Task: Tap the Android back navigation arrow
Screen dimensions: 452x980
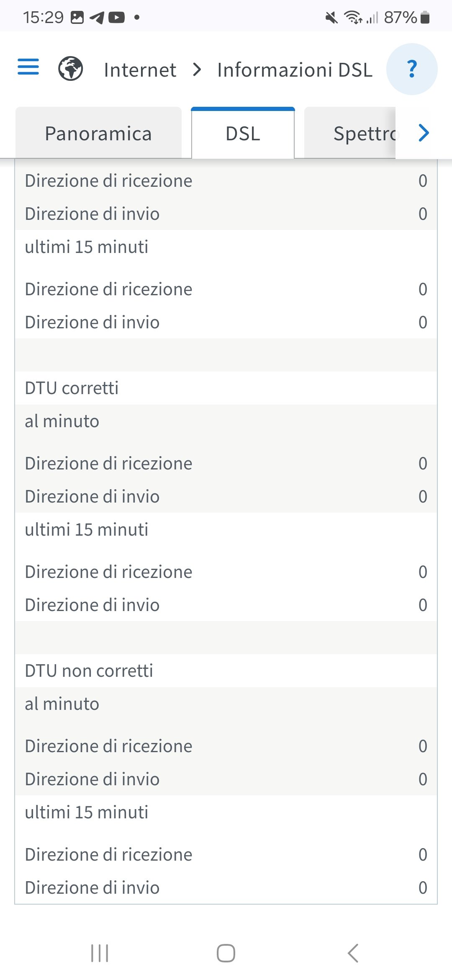Action: [353, 953]
